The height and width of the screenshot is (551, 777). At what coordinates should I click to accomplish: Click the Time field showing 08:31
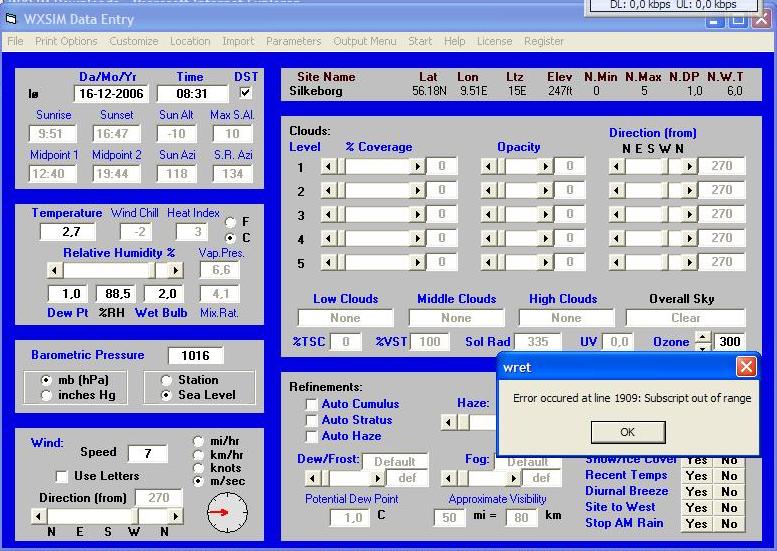(x=192, y=94)
